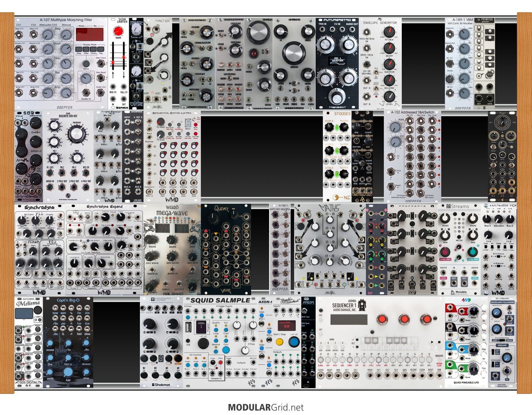The width and height of the screenshot is (532, 415).
Task: Click the USB port on Squid Salmple
Action: pyautogui.click(x=188, y=328)
